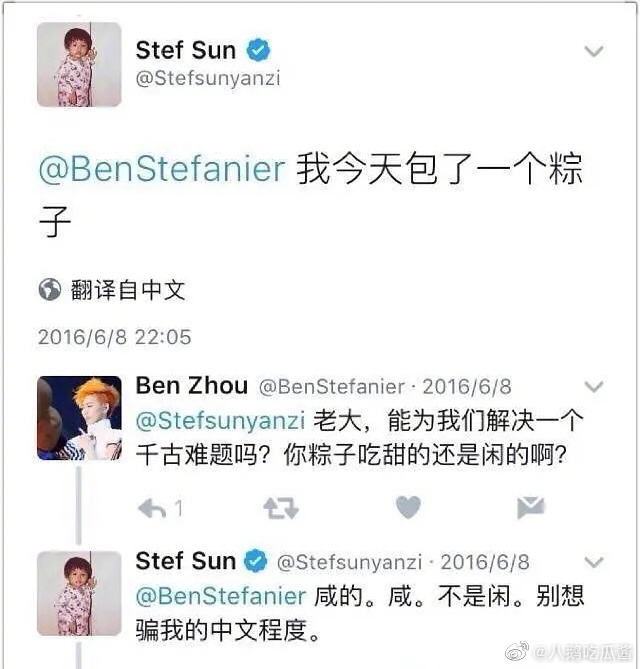The width and height of the screenshot is (640, 669).
Task: Open the chevron dropdown on Stef Sun's reply
Action: tap(594, 561)
